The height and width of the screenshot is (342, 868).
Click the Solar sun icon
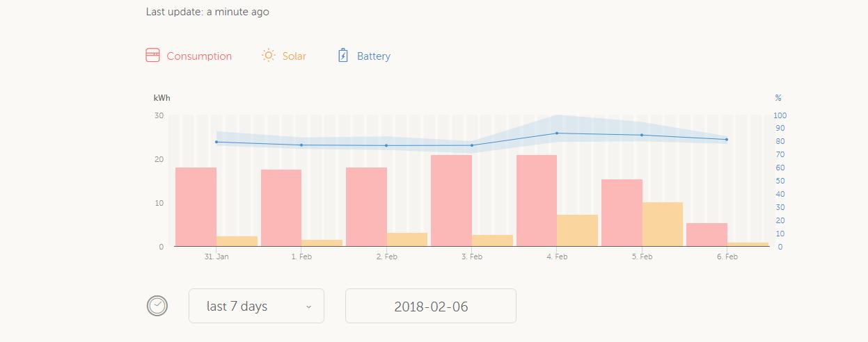(268, 56)
